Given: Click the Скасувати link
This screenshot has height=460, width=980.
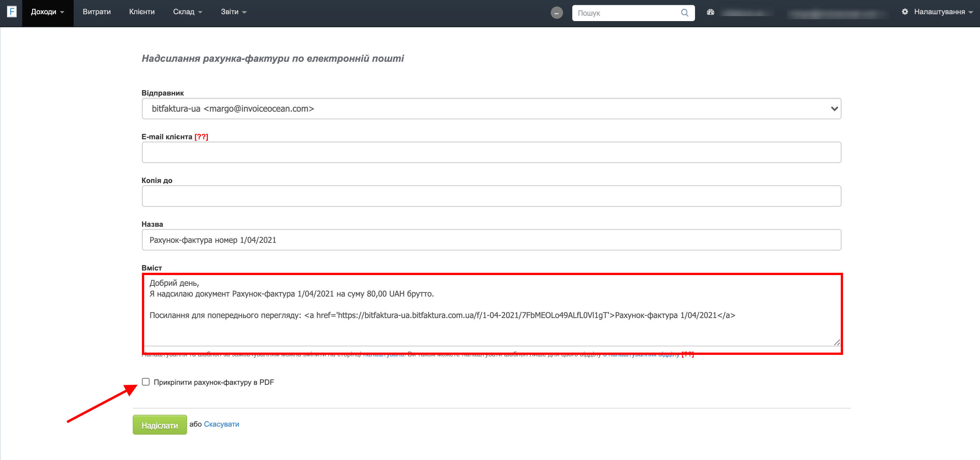Looking at the screenshot, I should click(221, 424).
